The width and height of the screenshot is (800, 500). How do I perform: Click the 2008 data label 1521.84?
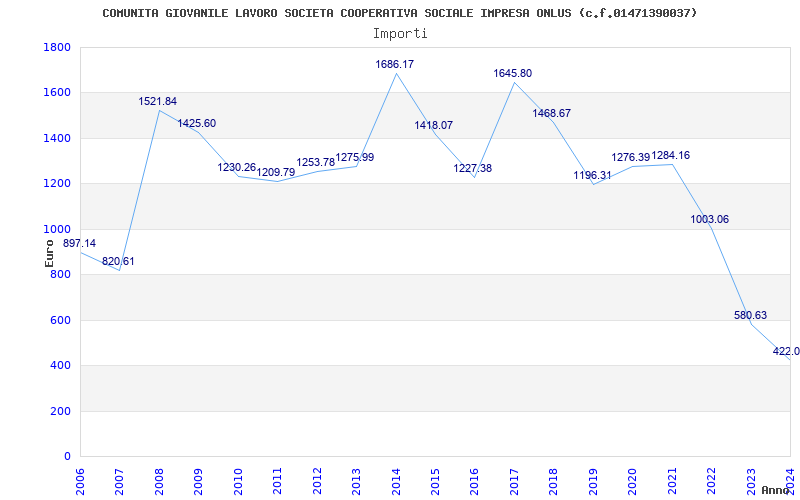point(158,102)
